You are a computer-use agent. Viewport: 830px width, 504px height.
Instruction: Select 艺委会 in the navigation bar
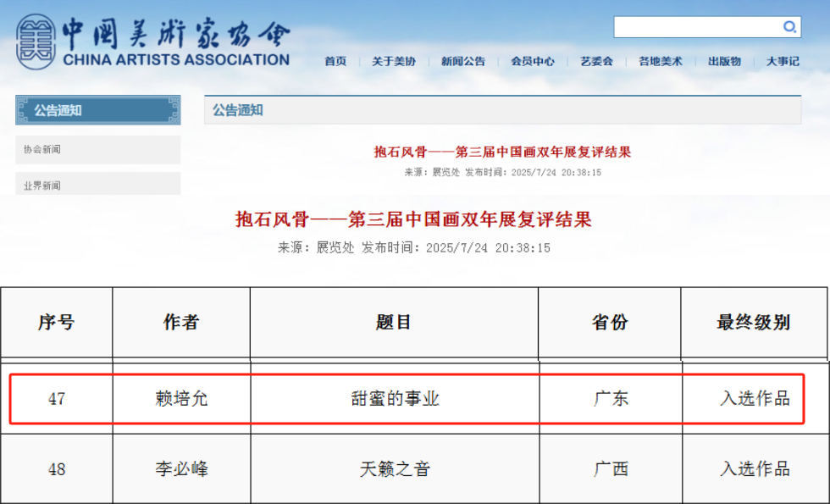(596, 61)
